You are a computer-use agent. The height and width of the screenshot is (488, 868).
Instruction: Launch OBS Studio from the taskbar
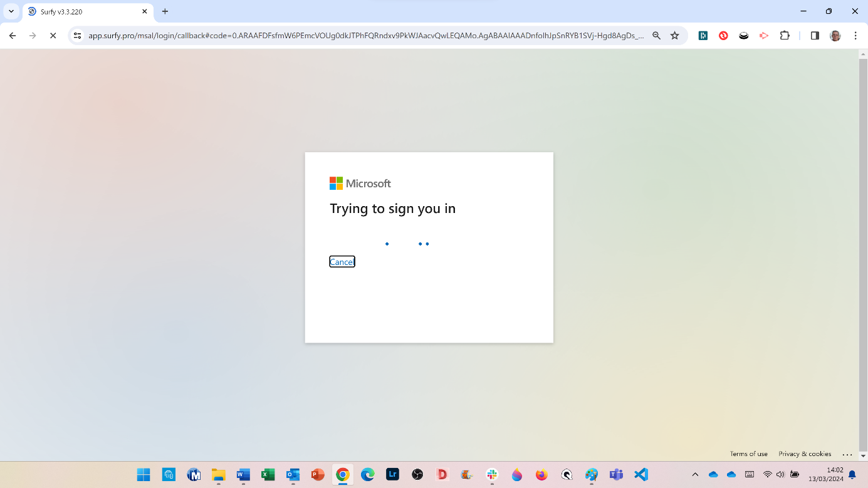(x=417, y=474)
